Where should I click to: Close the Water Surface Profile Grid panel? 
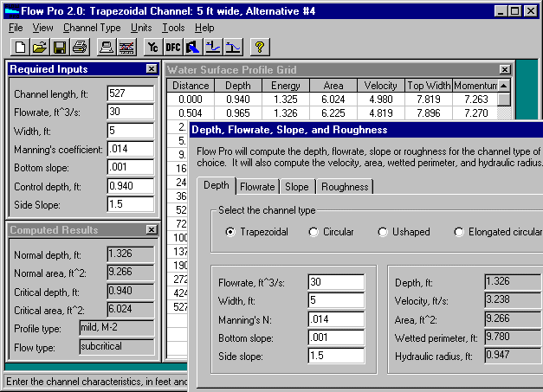(x=505, y=69)
